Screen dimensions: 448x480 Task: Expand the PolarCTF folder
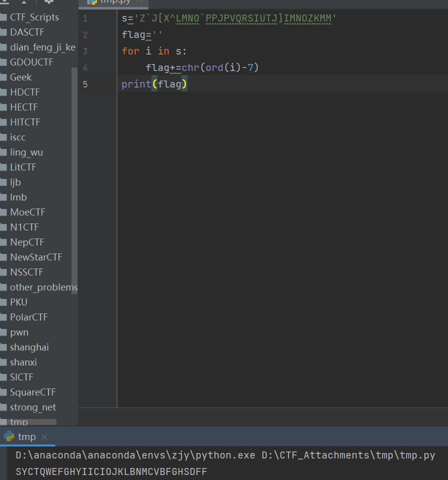[x=28, y=317]
